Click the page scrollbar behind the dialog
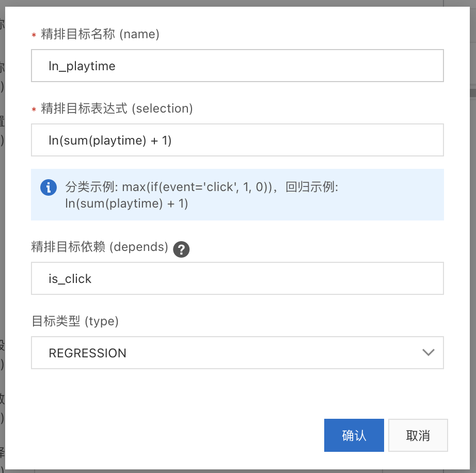 472,92
